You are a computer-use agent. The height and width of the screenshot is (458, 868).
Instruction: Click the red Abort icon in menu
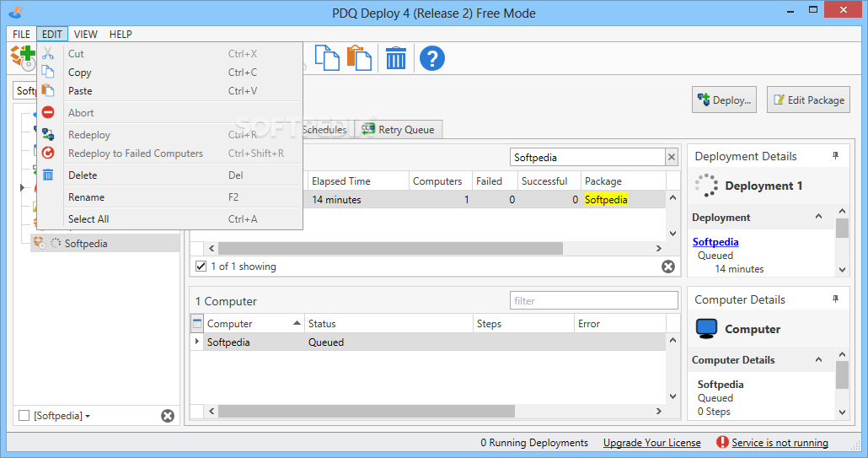(x=48, y=112)
